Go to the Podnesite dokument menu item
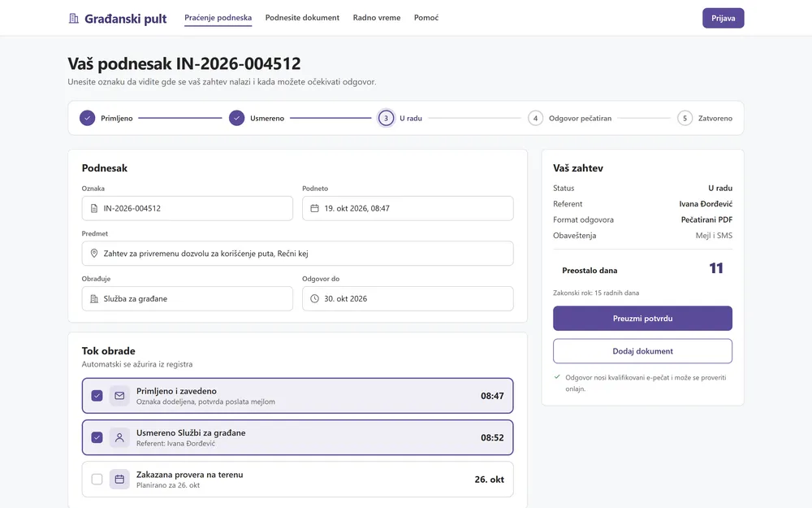 click(x=302, y=18)
